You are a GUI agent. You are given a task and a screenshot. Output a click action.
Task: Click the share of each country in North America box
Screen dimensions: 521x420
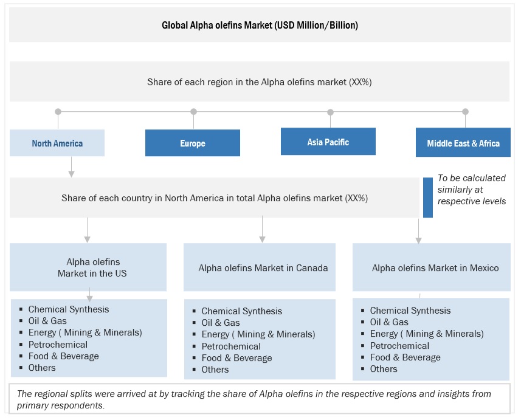[215, 198]
